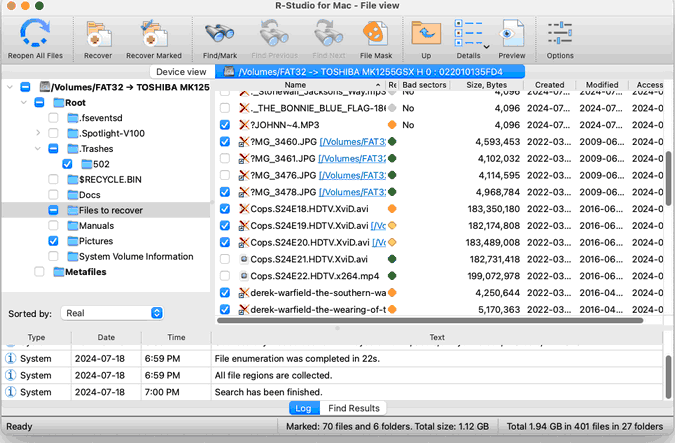Collapse the Root folder node
The image size is (675, 443).
pyautogui.click(x=24, y=103)
